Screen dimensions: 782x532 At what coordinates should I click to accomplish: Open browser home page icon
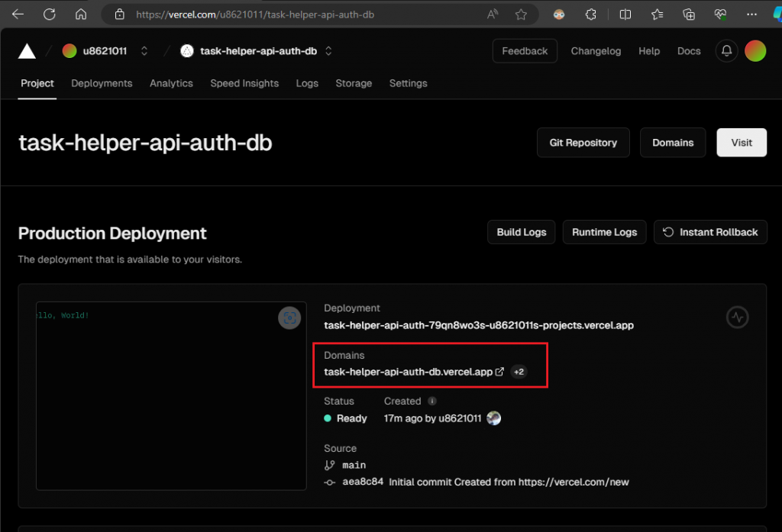click(x=81, y=15)
